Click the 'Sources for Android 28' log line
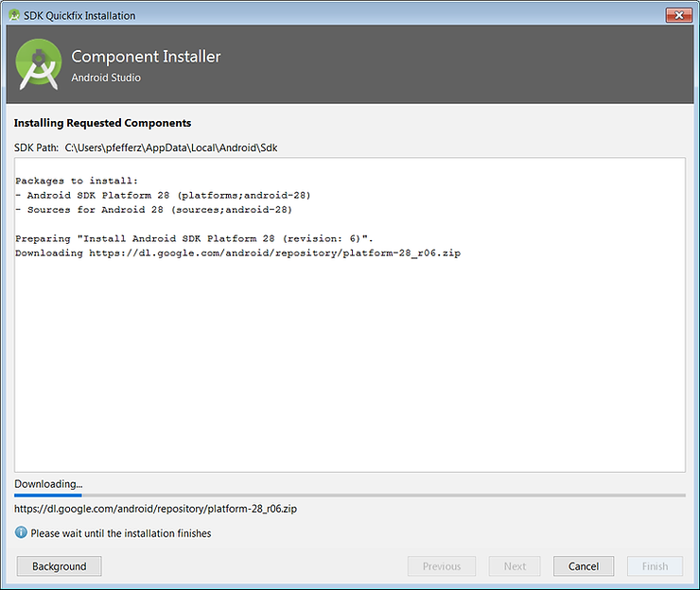This screenshot has width=700, height=590. tap(153, 209)
